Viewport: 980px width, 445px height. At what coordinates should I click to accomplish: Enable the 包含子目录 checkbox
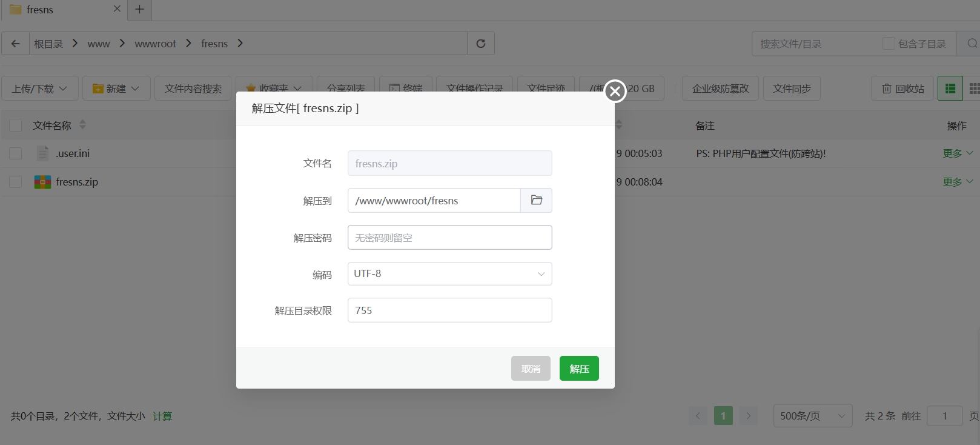pos(889,44)
